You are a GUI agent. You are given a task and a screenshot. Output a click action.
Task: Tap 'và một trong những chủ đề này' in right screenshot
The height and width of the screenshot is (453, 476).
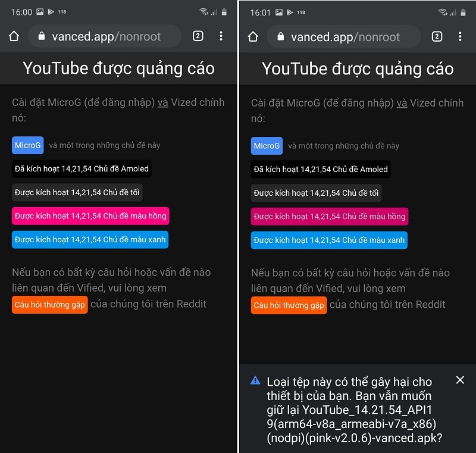click(x=344, y=146)
